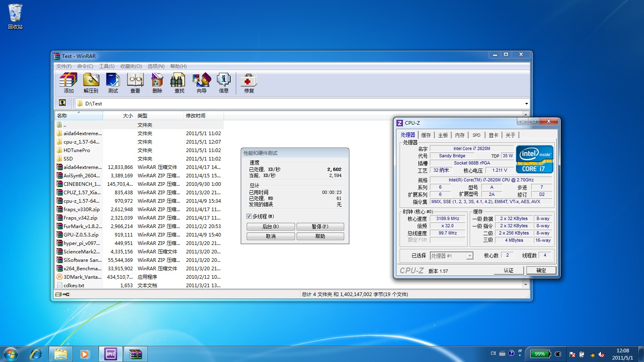Image resolution: width=644 pixels, height=362 pixels.
Task: Select the cdkey.txt file row
Action: point(139,285)
